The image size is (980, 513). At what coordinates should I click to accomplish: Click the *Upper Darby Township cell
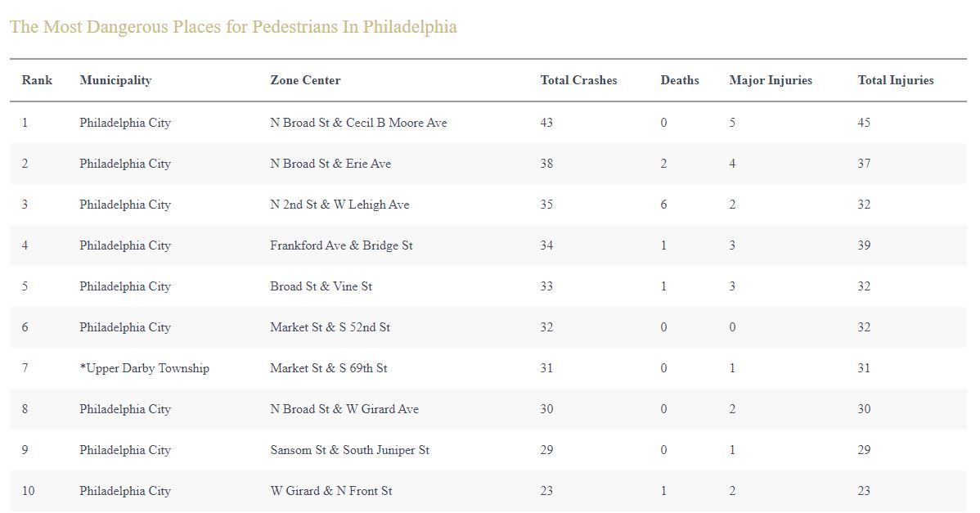pos(144,368)
